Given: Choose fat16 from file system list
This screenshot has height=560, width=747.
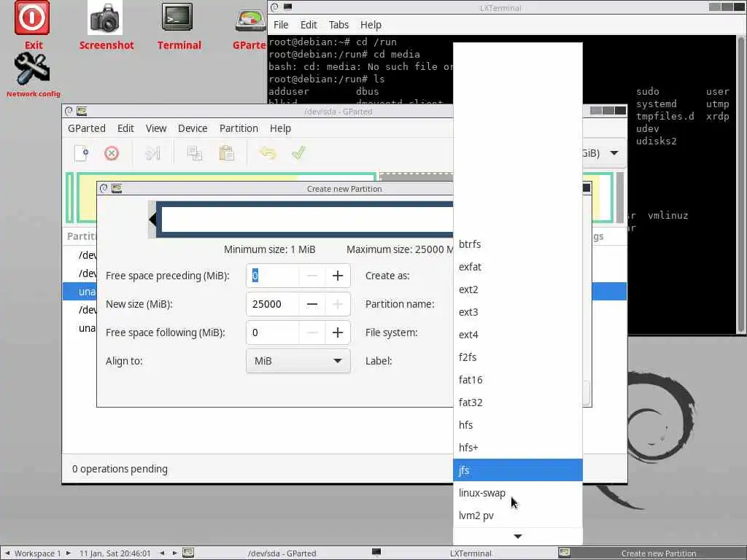Looking at the screenshot, I should click(x=518, y=380).
